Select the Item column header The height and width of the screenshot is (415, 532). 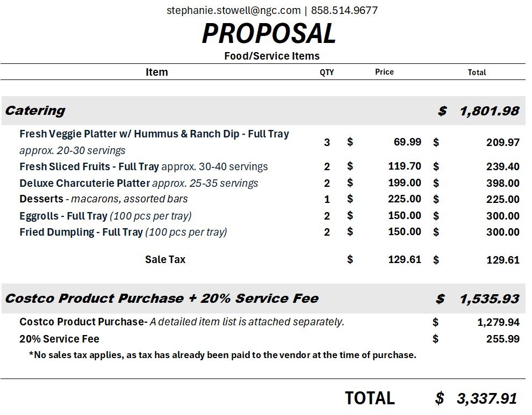click(156, 72)
